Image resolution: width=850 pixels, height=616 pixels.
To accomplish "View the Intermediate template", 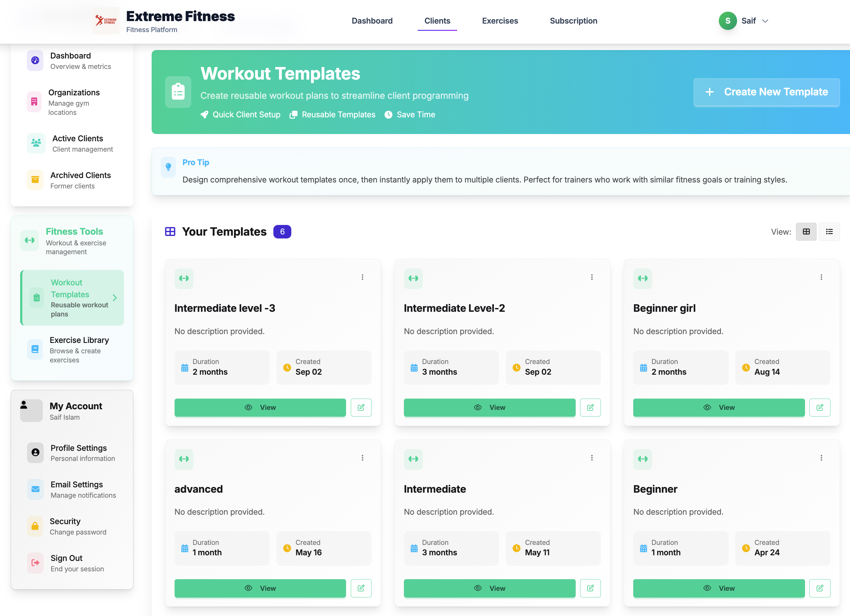I will pos(489,588).
